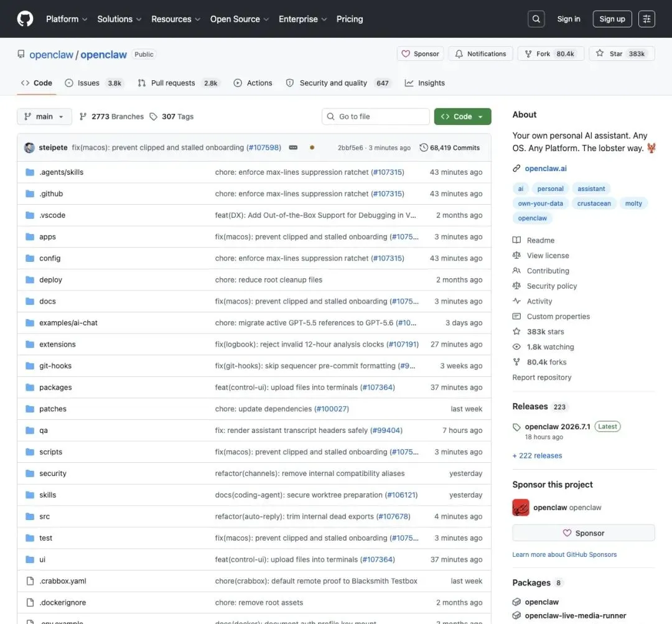The image size is (672, 624).
Task: Click the crustacean topic tag
Action: (594, 203)
